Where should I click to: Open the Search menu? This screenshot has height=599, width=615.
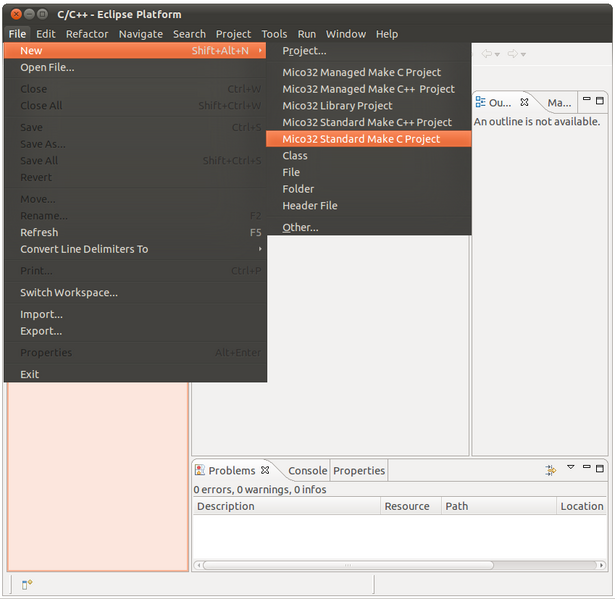pyautogui.click(x=189, y=34)
